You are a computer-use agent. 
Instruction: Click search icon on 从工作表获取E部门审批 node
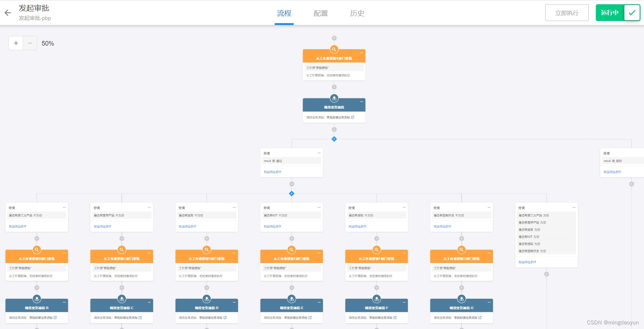tap(291, 250)
